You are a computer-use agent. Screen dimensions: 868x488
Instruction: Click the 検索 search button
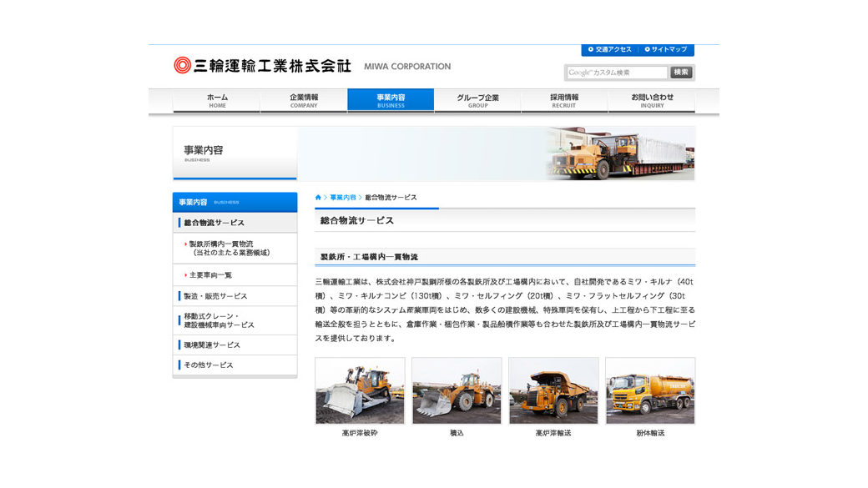click(681, 73)
